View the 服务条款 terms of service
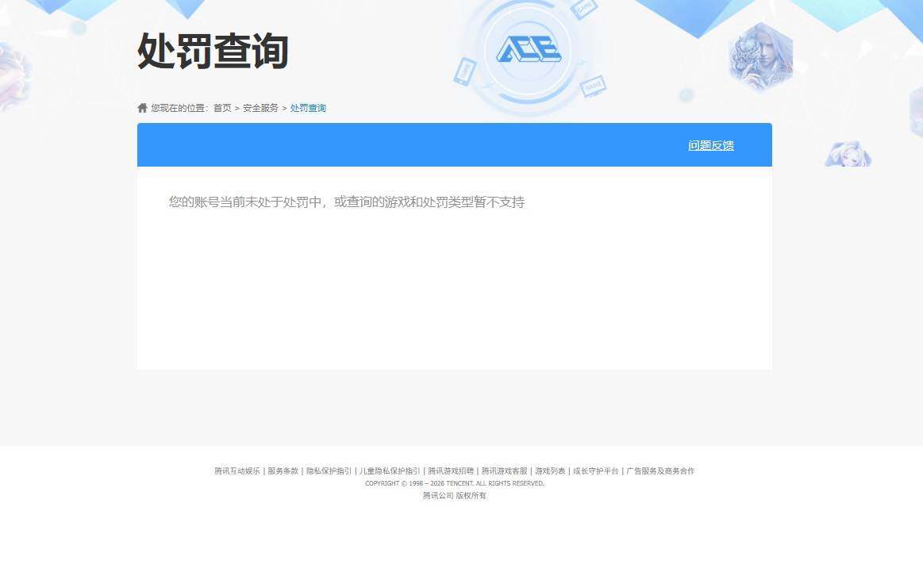The image size is (923, 588). (282, 471)
